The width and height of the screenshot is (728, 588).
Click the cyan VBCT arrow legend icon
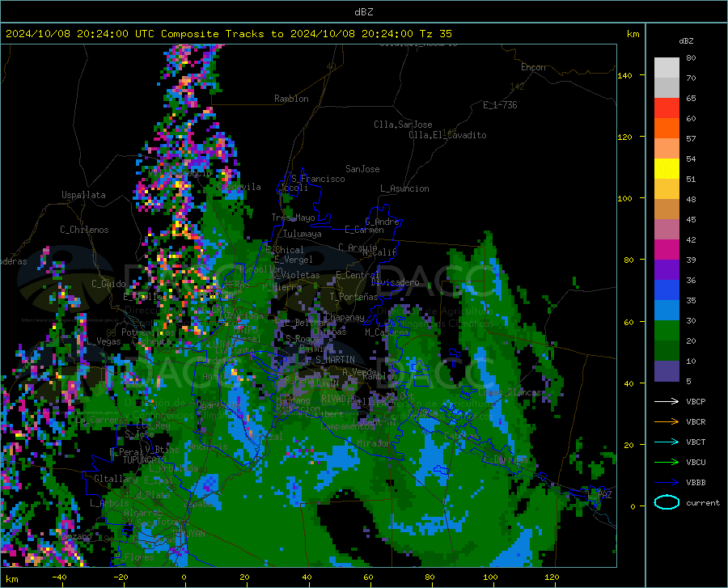667,442
